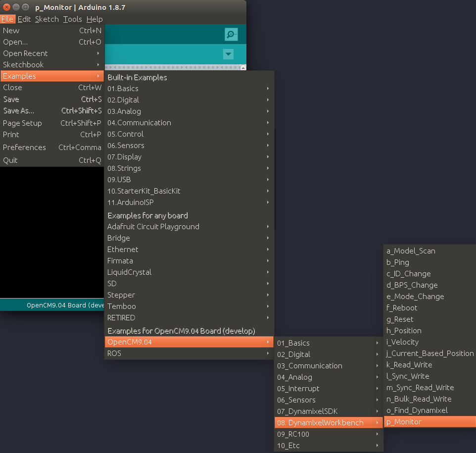Open the Edit menu

point(24,19)
